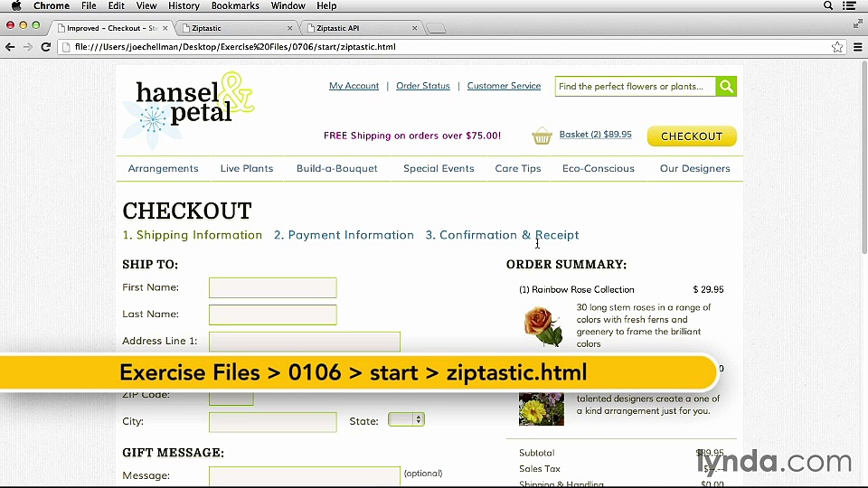
Task: Open Notification Center list icon
Action: click(x=850, y=5)
